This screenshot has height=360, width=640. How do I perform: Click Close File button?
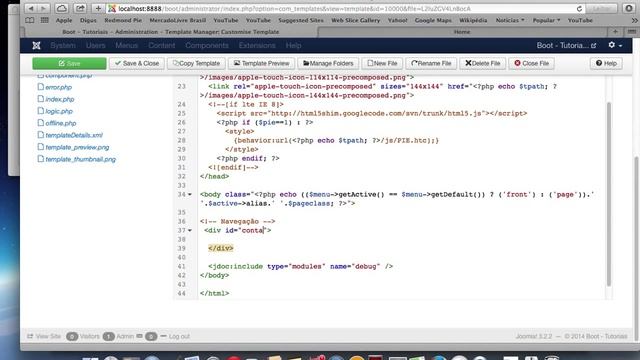pyautogui.click(x=531, y=63)
